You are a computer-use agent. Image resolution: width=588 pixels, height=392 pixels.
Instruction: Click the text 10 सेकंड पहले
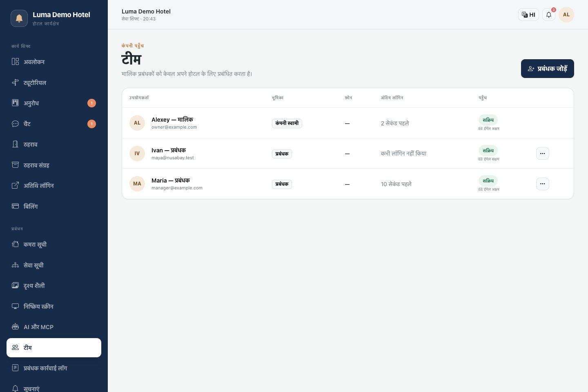(396, 184)
